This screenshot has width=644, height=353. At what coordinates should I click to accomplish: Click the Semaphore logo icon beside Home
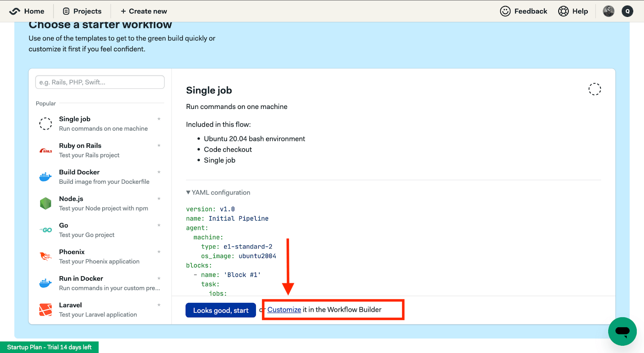click(x=14, y=11)
